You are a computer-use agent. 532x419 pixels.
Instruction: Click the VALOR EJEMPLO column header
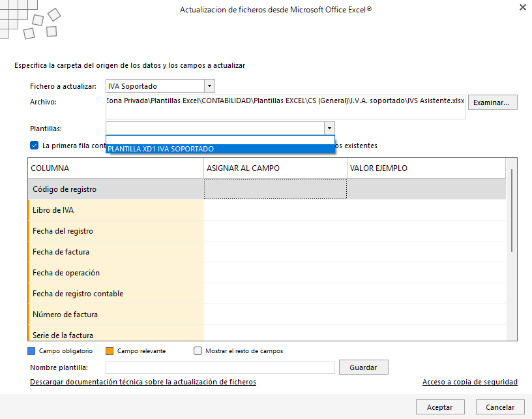[x=426, y=168]
